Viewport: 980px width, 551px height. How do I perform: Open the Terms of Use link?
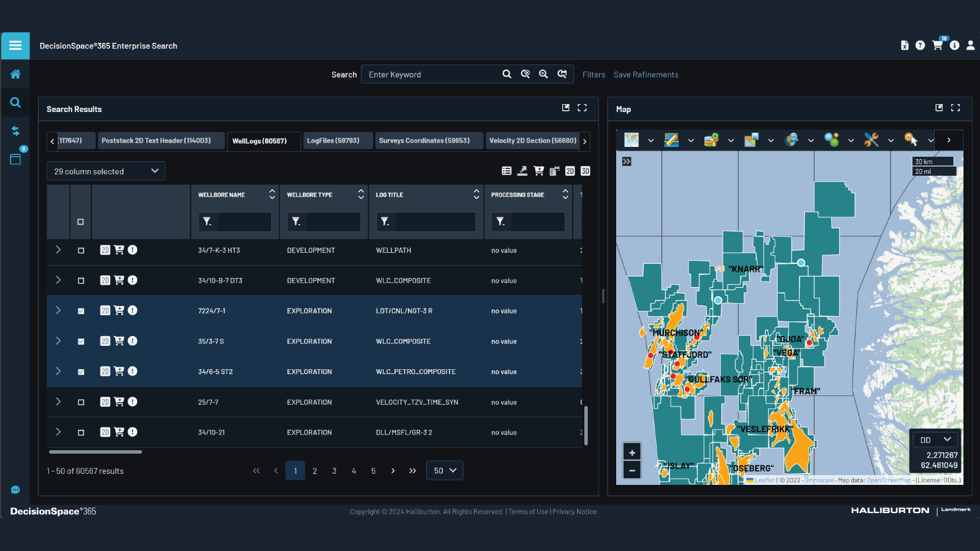coord(529,512)
